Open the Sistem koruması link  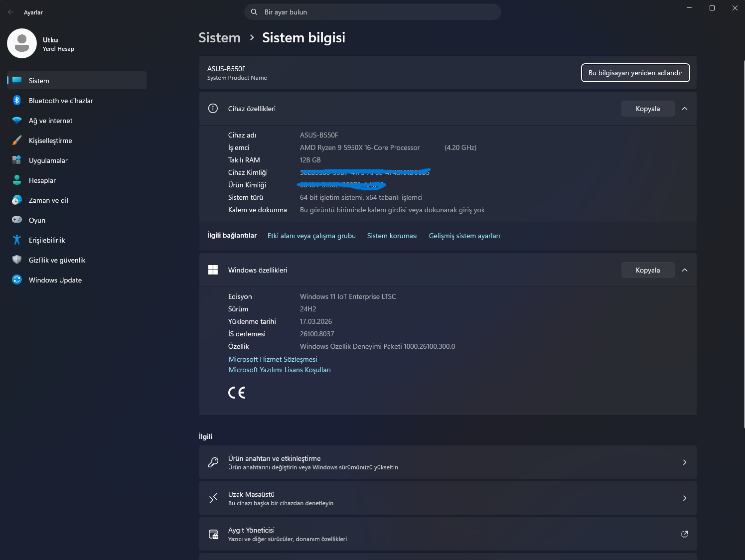point(392,236)
